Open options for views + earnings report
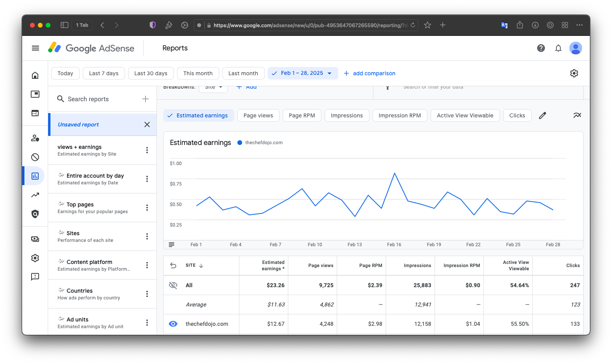612x364 pixels. [147, 150]
